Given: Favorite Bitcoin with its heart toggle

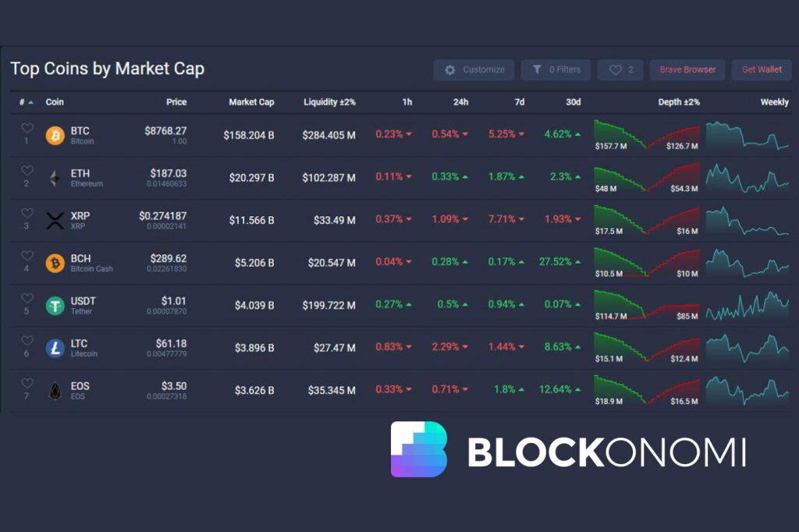Looking at the screenshot, I should point(27,129).
